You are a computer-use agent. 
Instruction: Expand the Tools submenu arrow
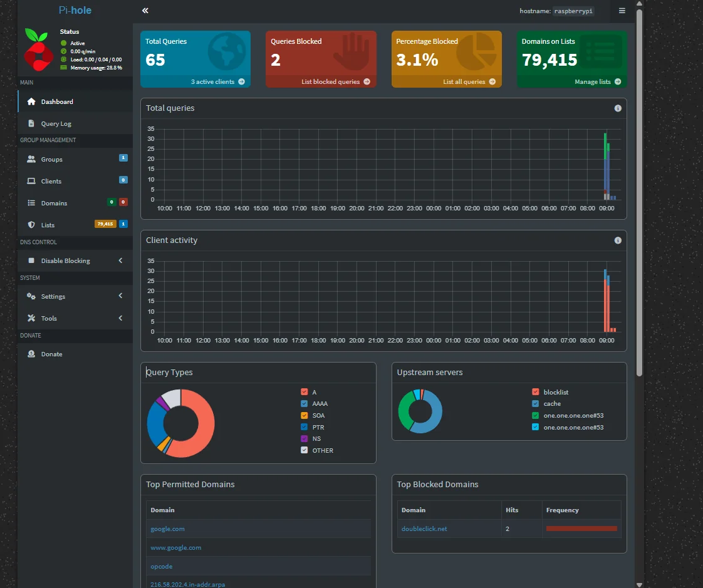[120, 318]
